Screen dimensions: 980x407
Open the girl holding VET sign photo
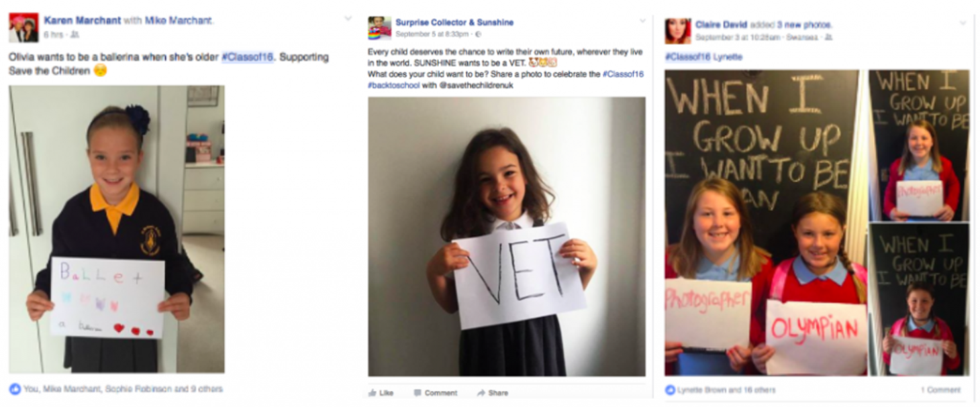tap(507, 237)
